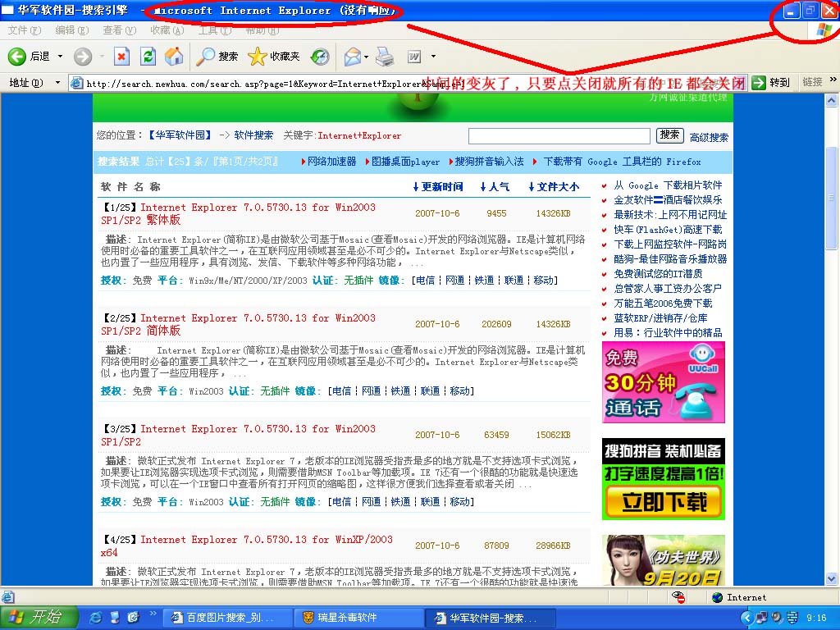Click the page search input field
Screen dimensions: 840x630
click(x=559, y=135)
